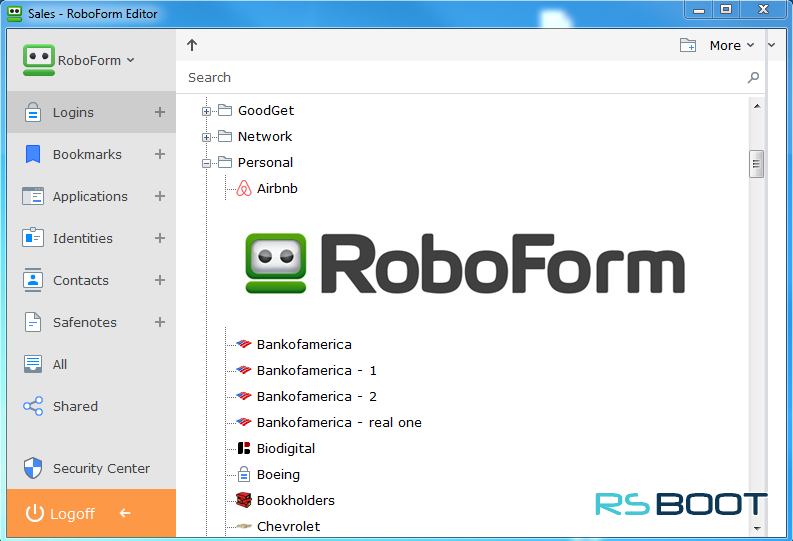The height and width of the screenshot is (541, 793).
Task: Click the Applications window icon
Action: point(33,196)
